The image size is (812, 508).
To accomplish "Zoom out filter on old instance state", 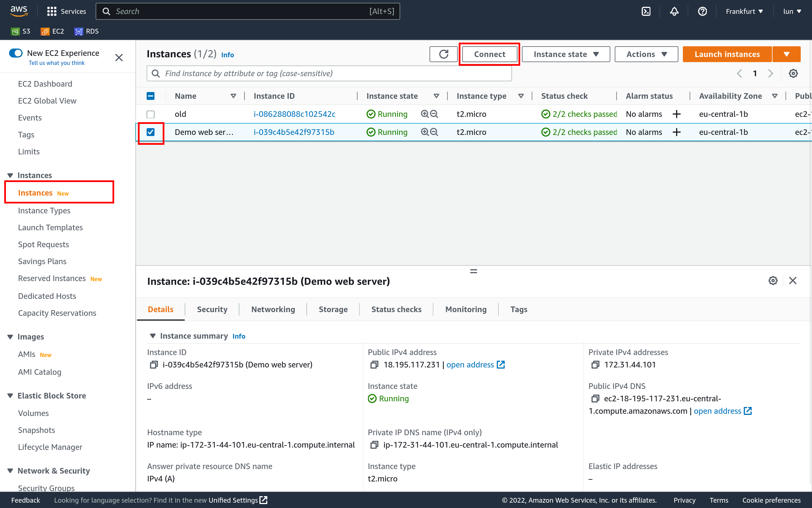I will [434, 114].
